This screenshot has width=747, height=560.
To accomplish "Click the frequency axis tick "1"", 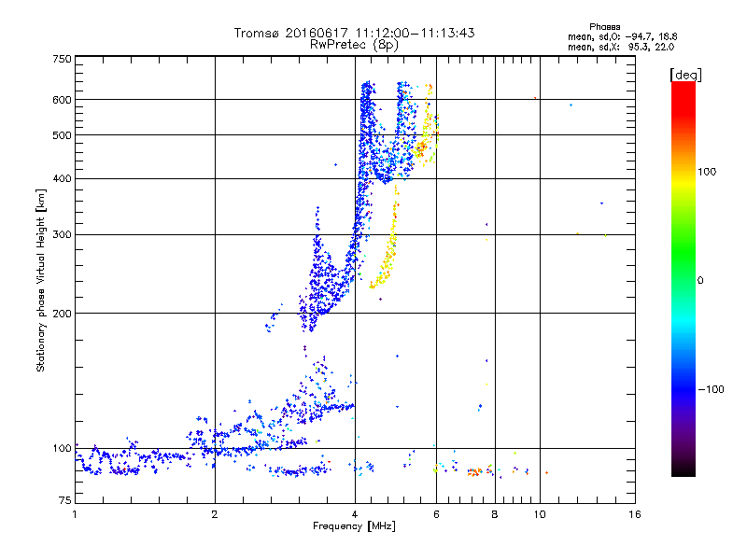I will pyautogui.click(x=75, y=514).
